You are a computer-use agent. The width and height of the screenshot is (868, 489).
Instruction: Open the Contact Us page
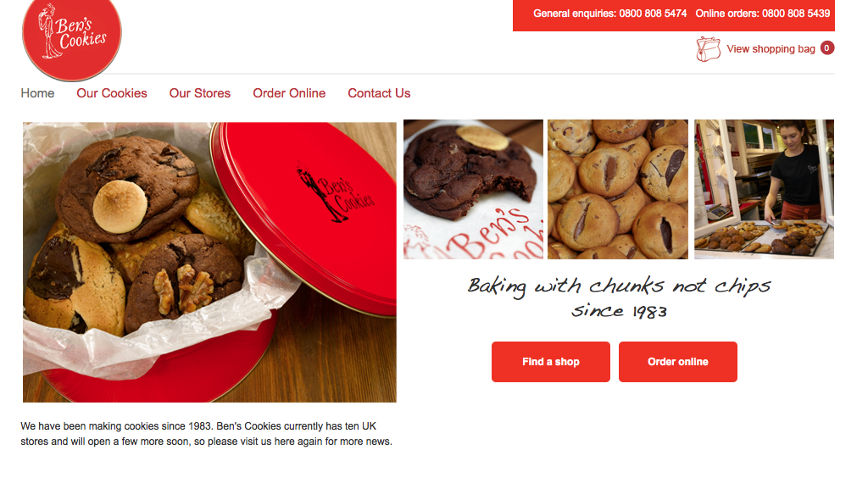click(x=379, y=93)
